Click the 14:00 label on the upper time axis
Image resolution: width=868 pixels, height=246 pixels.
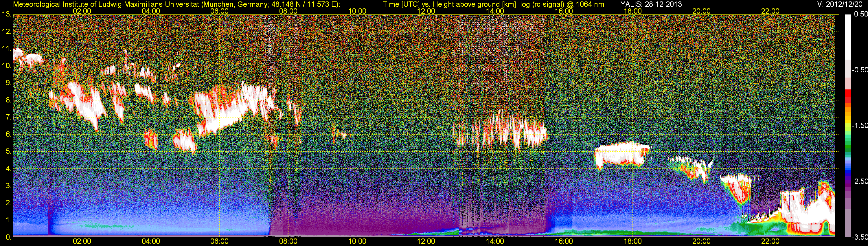[495, 11]
